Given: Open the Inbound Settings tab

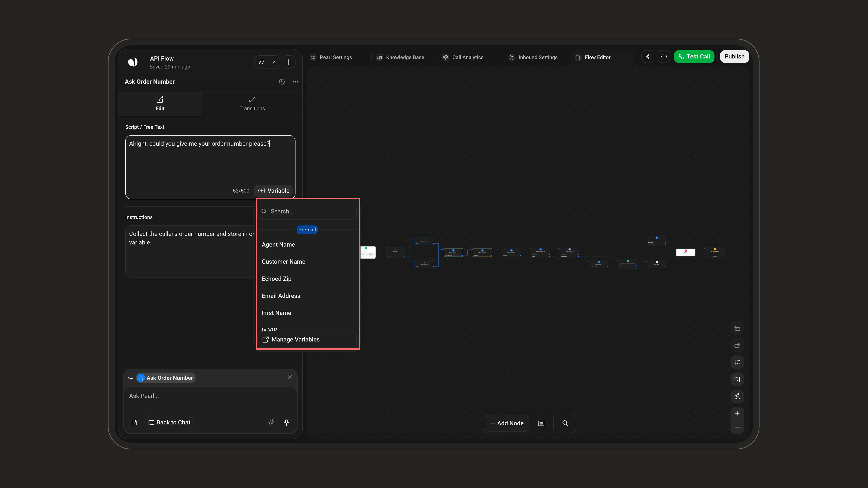Looking at the screenshot, I should (533, 57).
